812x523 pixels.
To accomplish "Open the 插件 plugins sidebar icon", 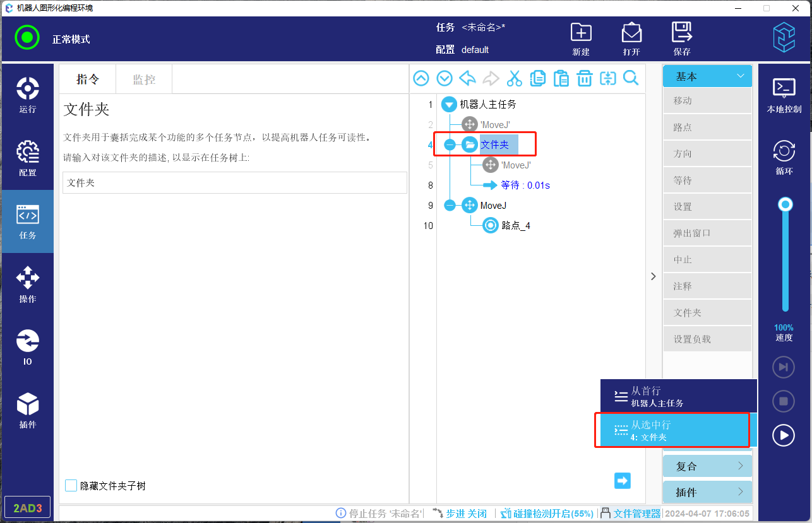I will point(27,410).
